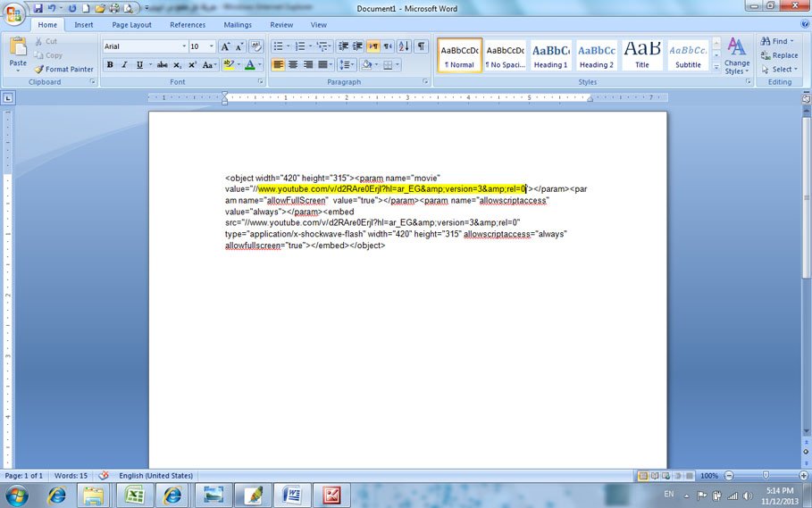This screenshot has width=812, height=508.
Task: Center the paragraph text
Action: coord(293,64)
